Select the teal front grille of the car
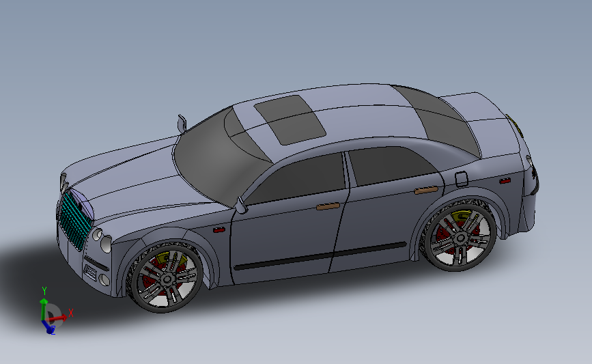The height and width of the screenshot is (364, 592). (75, 220)
